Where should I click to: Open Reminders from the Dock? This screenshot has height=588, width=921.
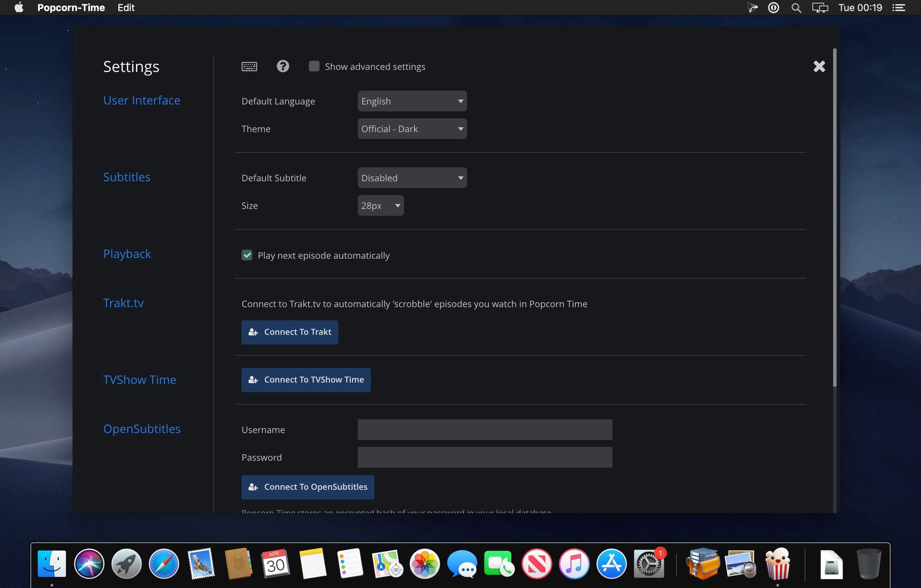[x=350, y=563]
